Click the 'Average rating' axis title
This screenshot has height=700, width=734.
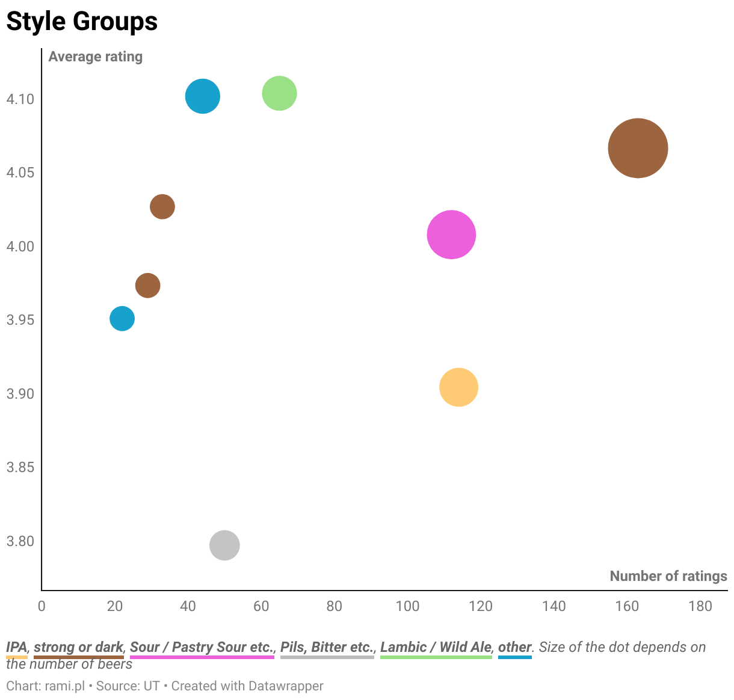[96, 57]
